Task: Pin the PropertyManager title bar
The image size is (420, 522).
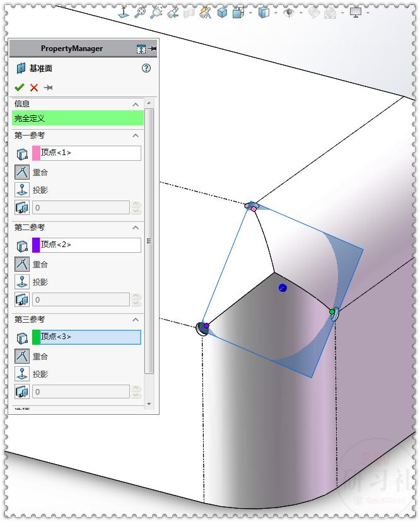Action: coord(152,49)
